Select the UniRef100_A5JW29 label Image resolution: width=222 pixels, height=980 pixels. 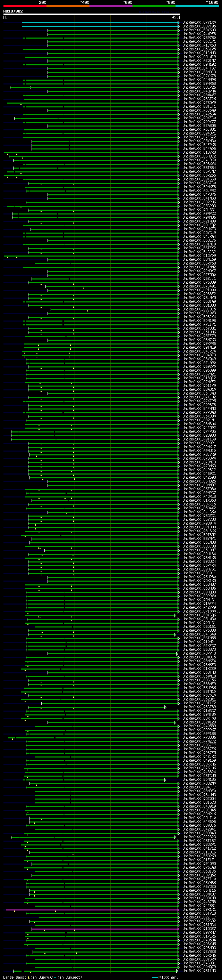199,57
